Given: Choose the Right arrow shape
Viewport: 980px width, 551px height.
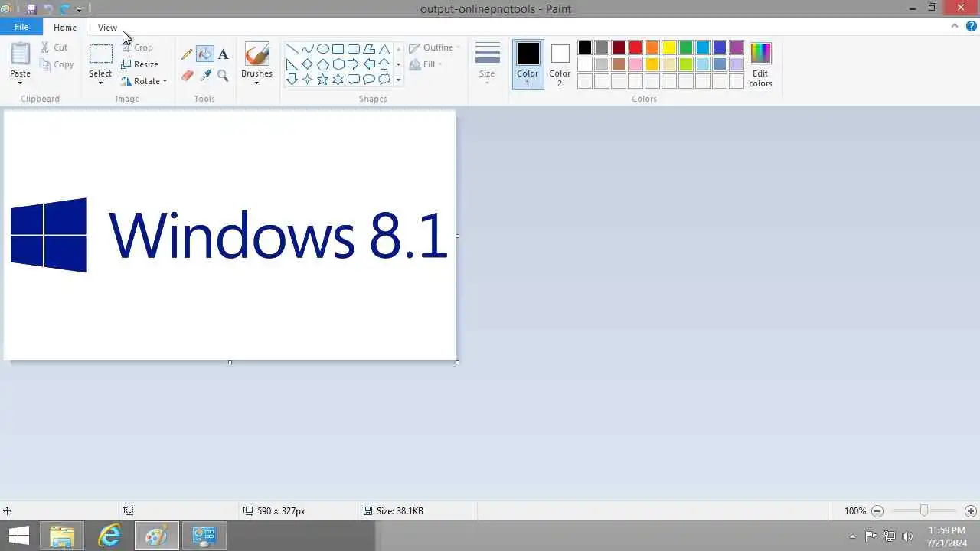Looking at the screenshot, I should (x=353, y=64).
